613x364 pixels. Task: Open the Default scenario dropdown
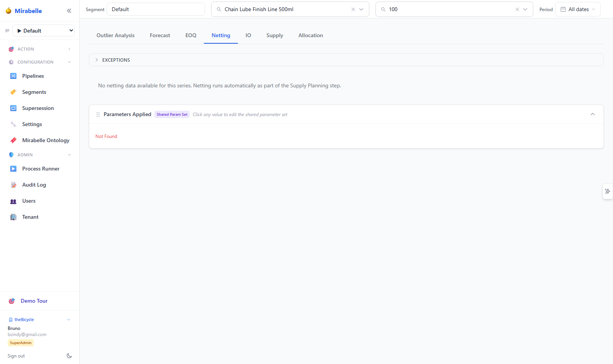[44, 31]
